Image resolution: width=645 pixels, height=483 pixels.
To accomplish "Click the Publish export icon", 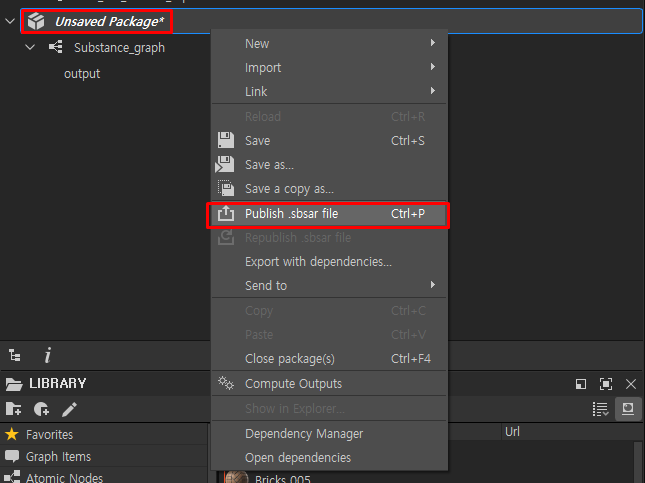I will tap(226, 213).
